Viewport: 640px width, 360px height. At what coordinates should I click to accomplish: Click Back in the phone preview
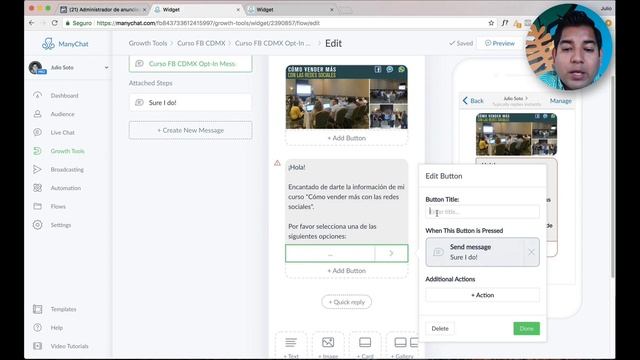coord(473,101)
